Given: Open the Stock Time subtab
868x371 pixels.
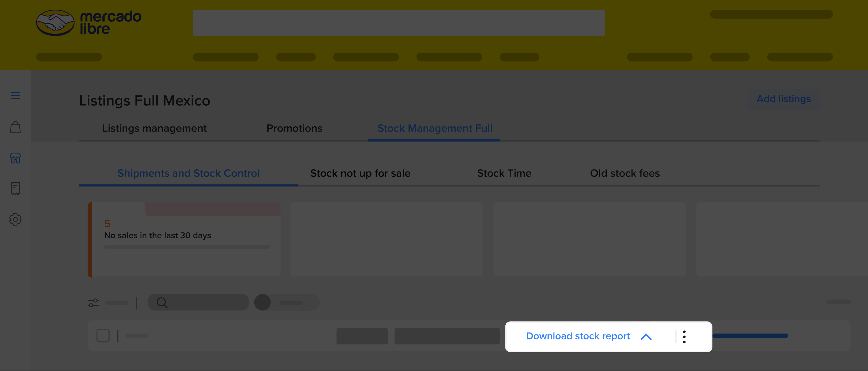Looking at the screenshot, I should [504, 173].
